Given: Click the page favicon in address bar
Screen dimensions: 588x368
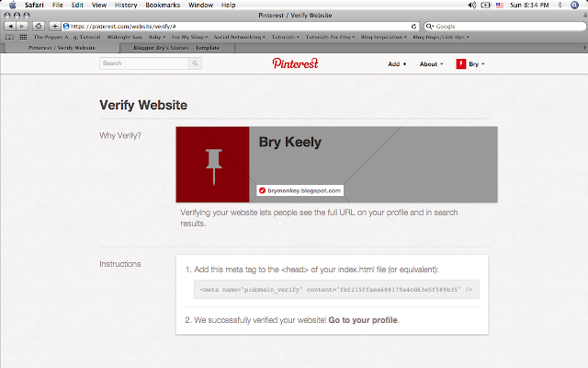Looking at the screenshot, I should [66, 27].
